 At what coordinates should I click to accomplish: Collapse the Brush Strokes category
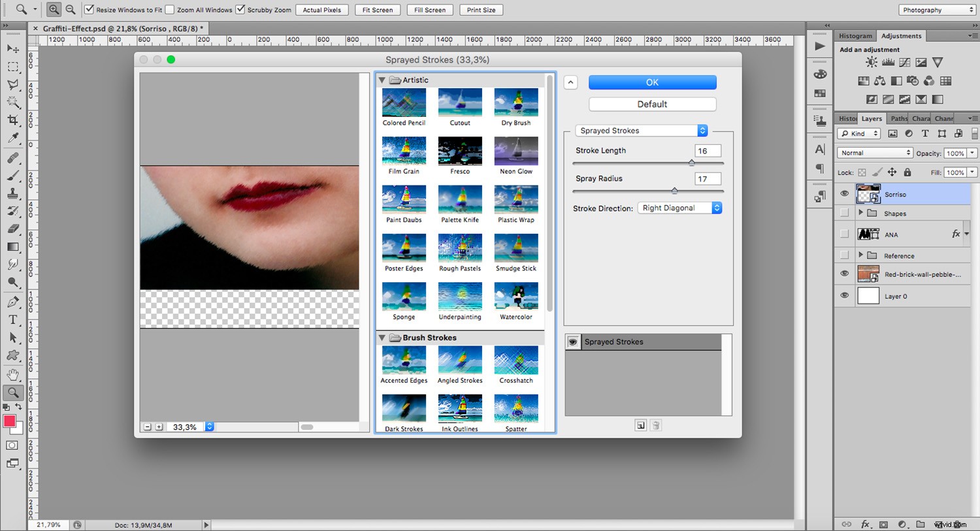tap(382, 338)
